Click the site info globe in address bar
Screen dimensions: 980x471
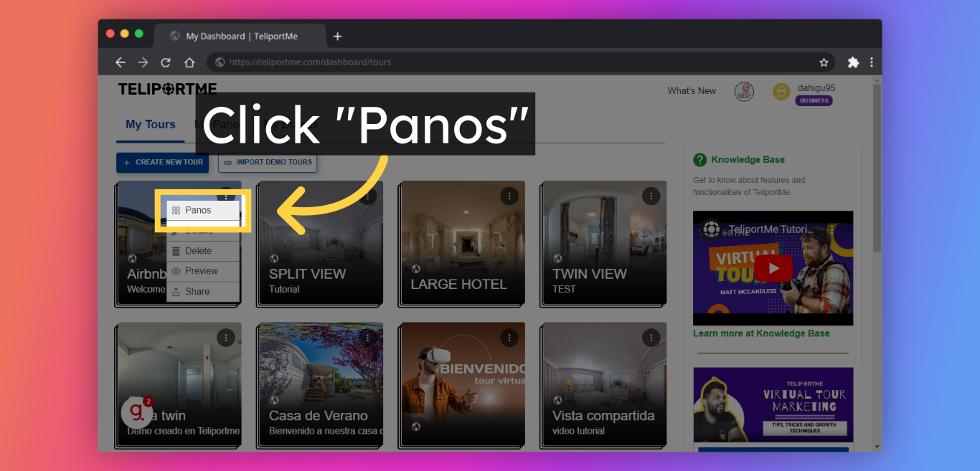(220, 62)
